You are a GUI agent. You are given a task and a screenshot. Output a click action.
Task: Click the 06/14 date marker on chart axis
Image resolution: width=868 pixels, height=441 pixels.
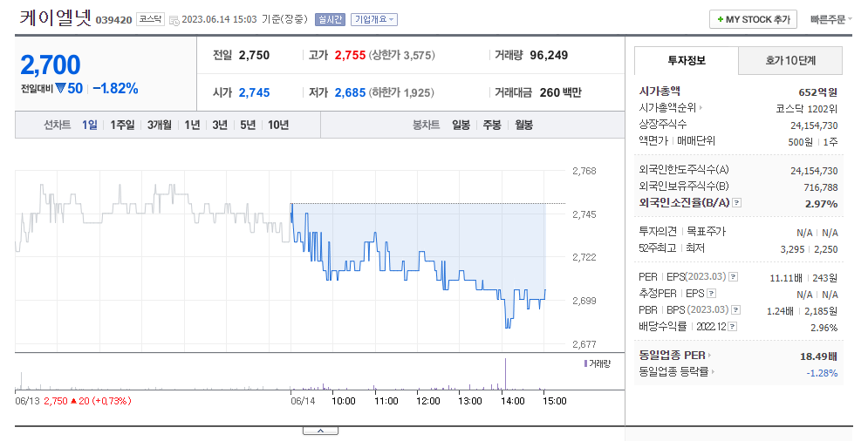[303, 401]
